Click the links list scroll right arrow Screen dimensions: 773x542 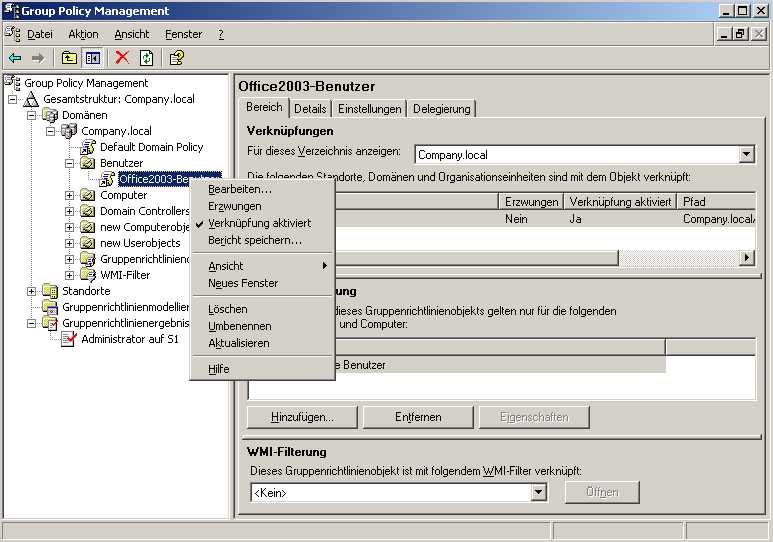tap(747, 258)
